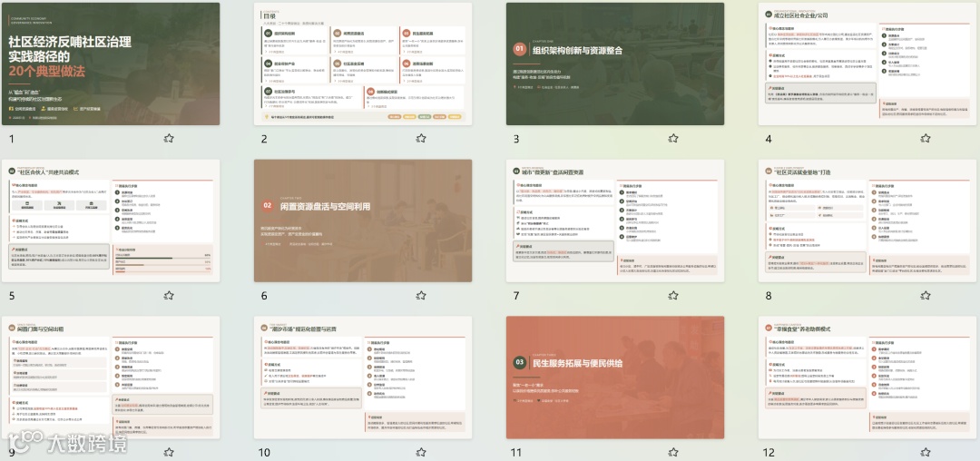Select slide 3 '组织架构创新与资源整合' thumbnail
Viewport: 980px width, 461px height.
click(615, 64)
